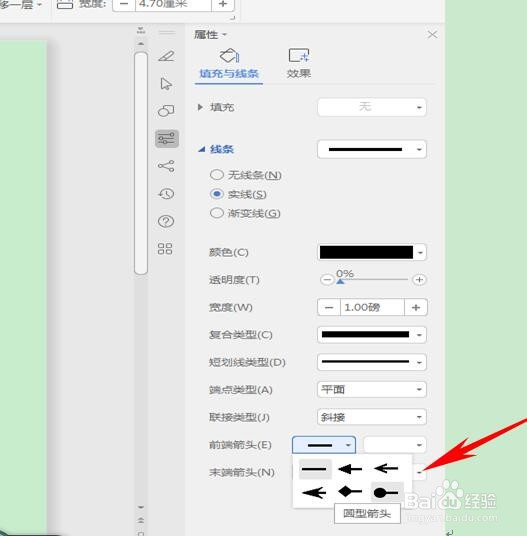Increase line 宽度(W) with plus button
Viewport: 527px width, 536px height.
pos(416,307)
